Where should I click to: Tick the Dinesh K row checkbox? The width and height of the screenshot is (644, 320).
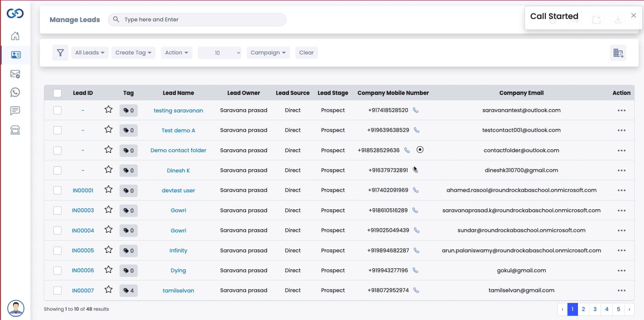click(57, 171)
